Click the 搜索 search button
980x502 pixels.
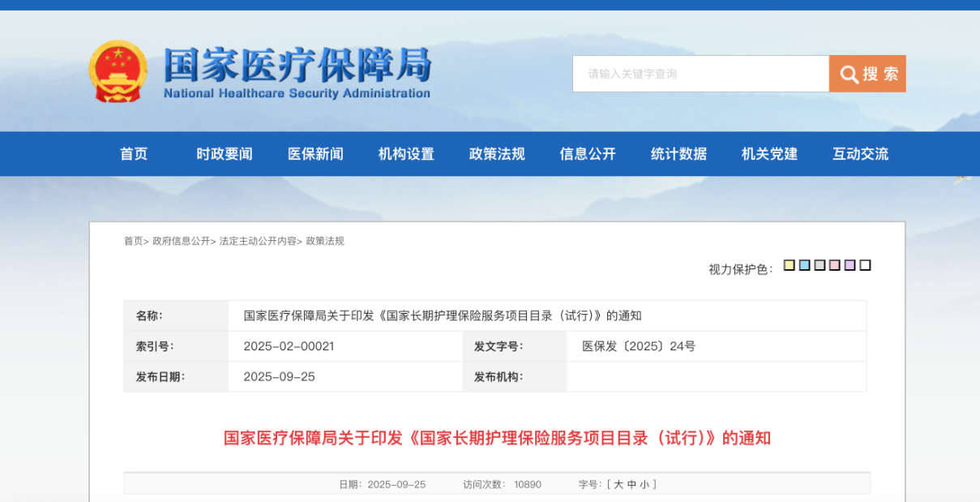point(867,74)
